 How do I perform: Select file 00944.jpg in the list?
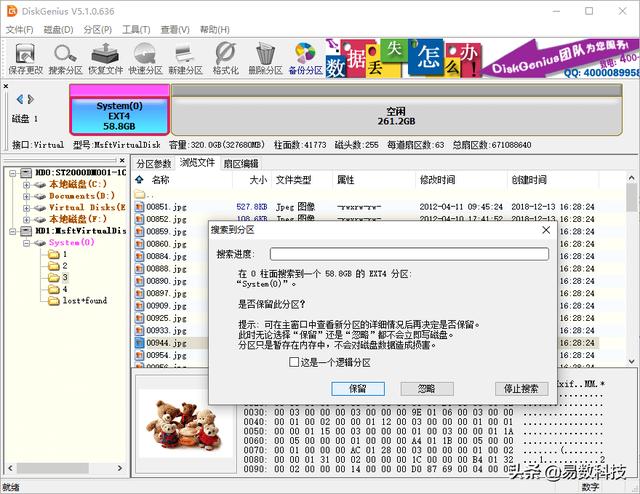coord(167,343)
